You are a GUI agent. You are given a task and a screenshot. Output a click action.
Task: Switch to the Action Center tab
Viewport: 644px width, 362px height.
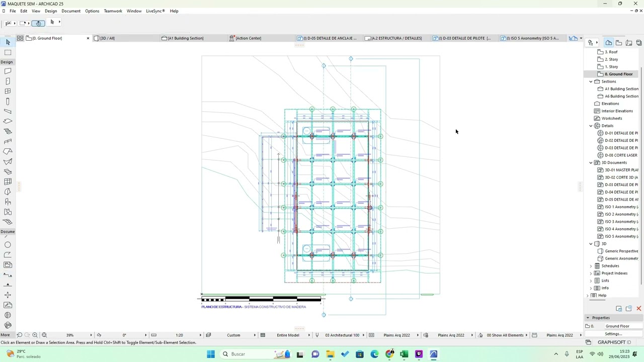(261, 38)
